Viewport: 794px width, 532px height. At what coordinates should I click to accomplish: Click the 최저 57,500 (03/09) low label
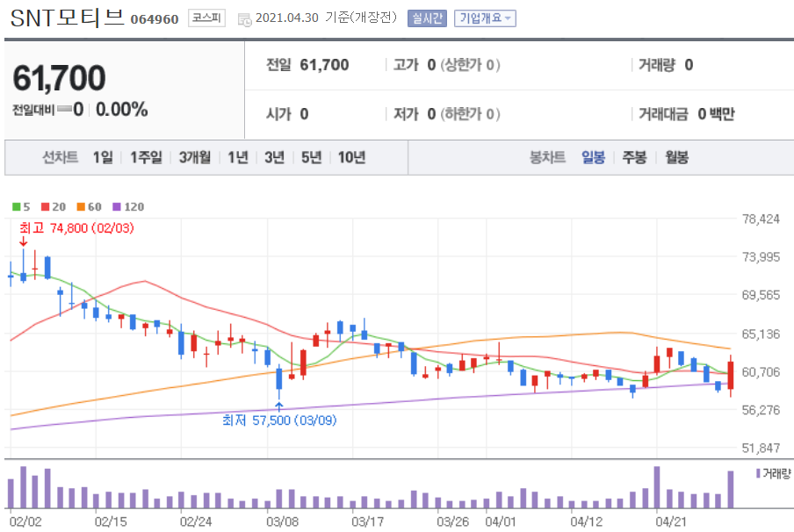(279, 421)
